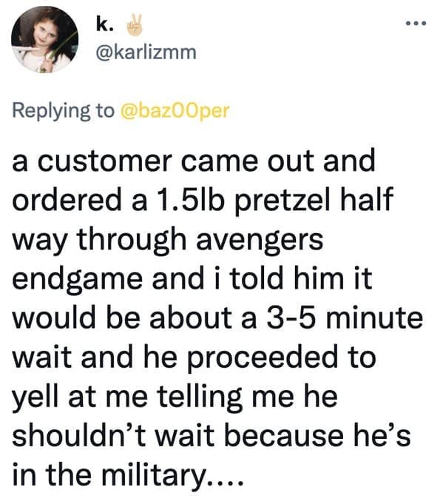Click the "Replying to" label
Screen dimensions: 443x504
pos(64,111)
